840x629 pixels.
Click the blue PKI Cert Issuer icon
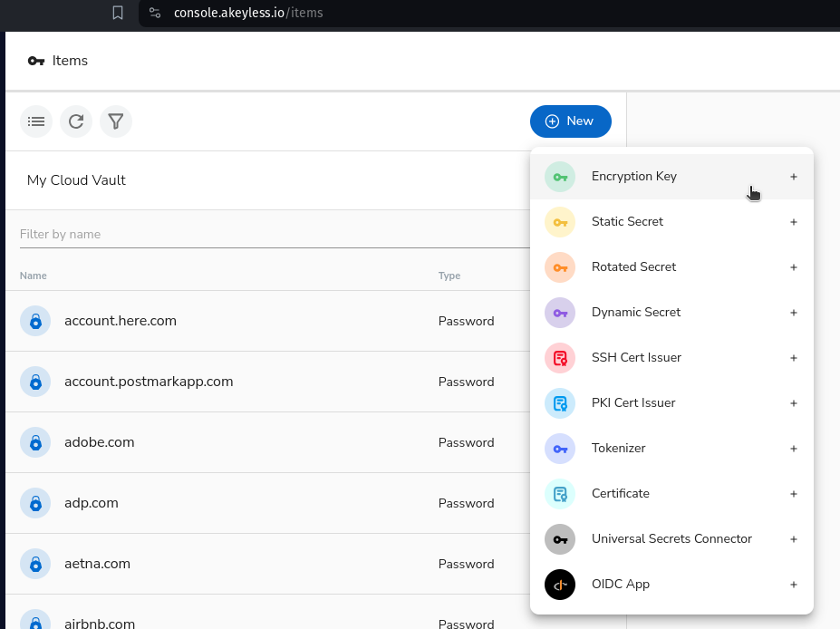click(560, 403)
